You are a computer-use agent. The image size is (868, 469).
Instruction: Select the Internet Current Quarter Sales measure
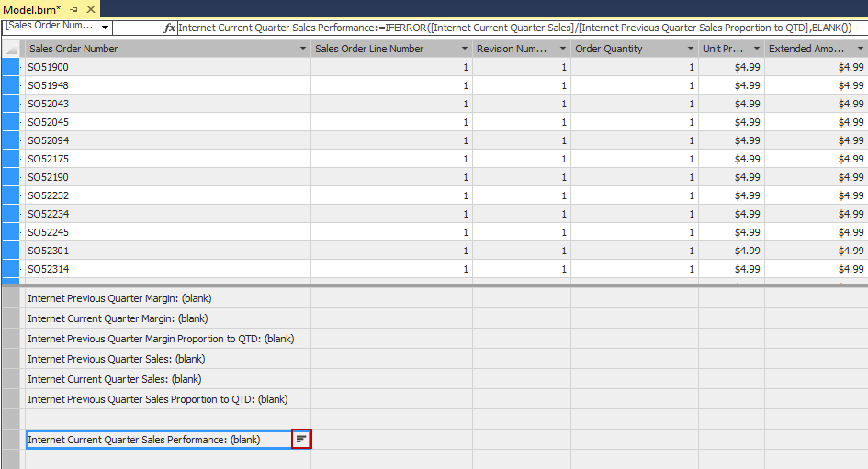(114, 379)
